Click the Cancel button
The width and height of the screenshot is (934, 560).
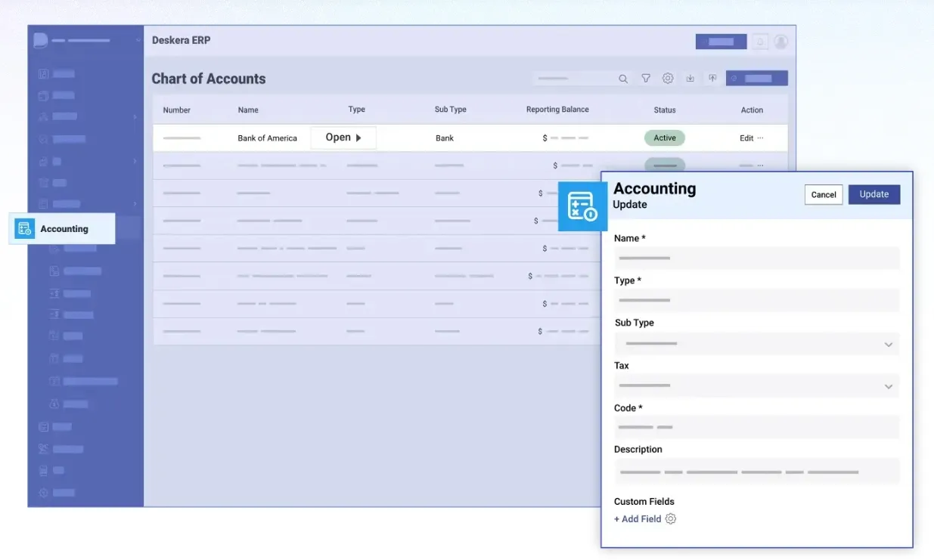point(823,195)
